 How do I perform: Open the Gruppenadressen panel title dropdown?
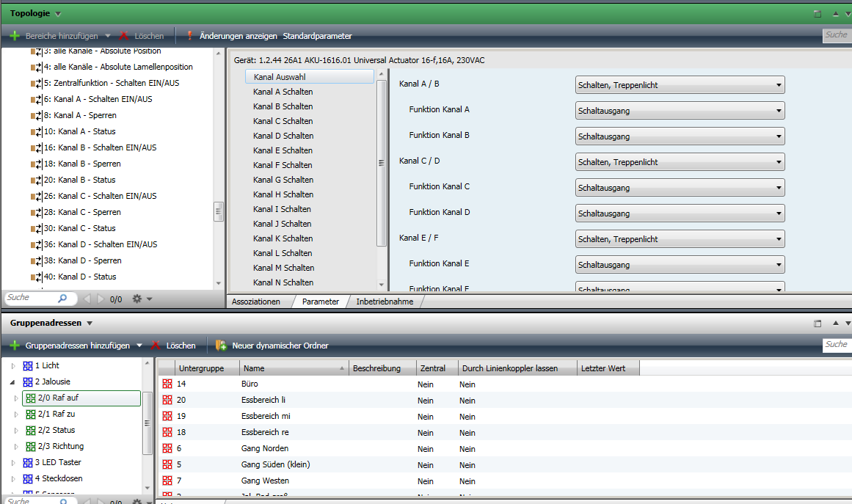click(90, 324)
